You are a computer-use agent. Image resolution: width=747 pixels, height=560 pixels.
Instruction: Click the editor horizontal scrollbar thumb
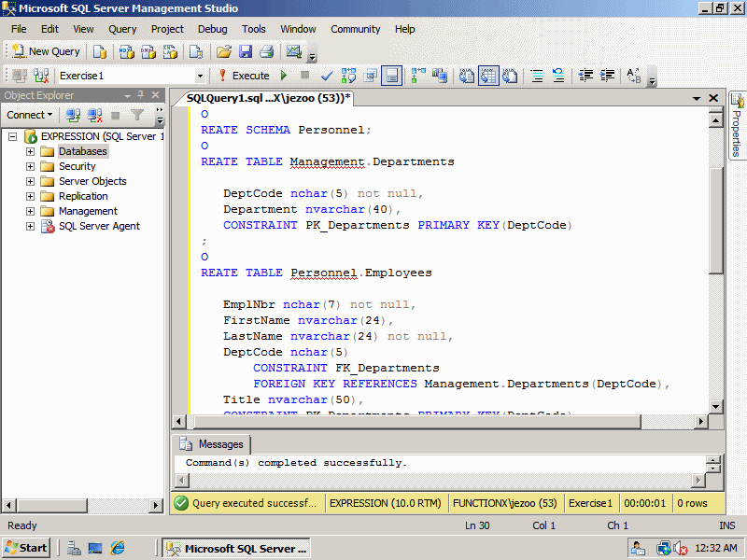[x=417, y=422]
